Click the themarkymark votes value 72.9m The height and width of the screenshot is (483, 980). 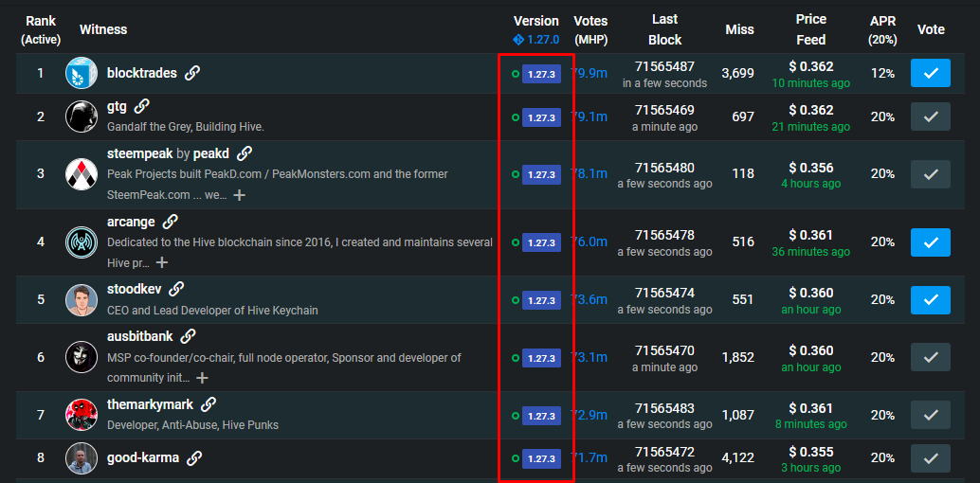[x=590, y=415]
